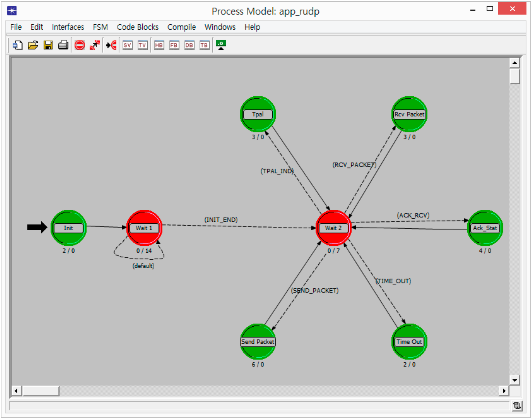
Task: Select the Create Transition tool icon
Action: click(x=95, y=45)
